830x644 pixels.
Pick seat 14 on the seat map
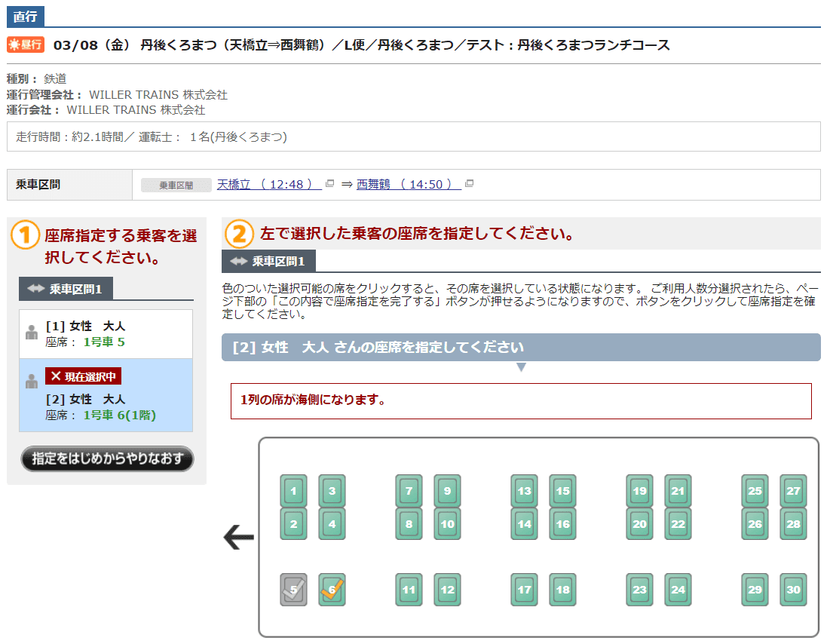coord(524,524)
